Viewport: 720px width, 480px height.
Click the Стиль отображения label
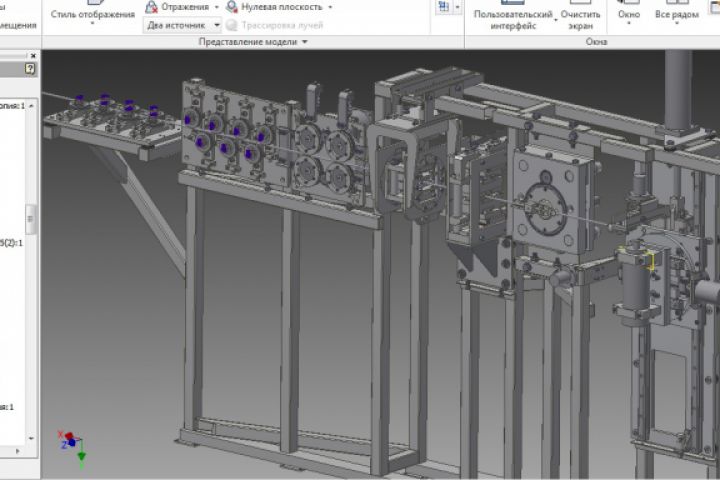click(x=93, y=14)
